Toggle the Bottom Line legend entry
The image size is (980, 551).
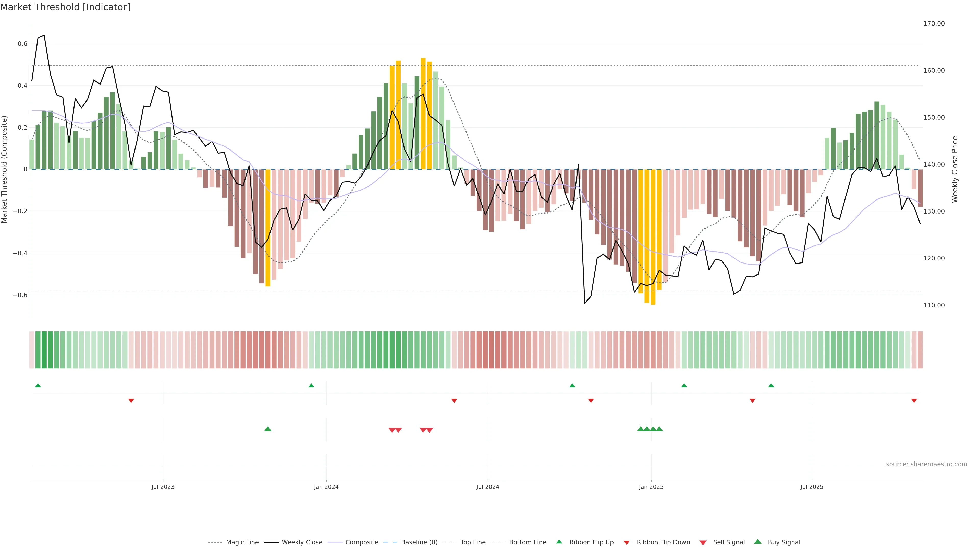(527, 542)
